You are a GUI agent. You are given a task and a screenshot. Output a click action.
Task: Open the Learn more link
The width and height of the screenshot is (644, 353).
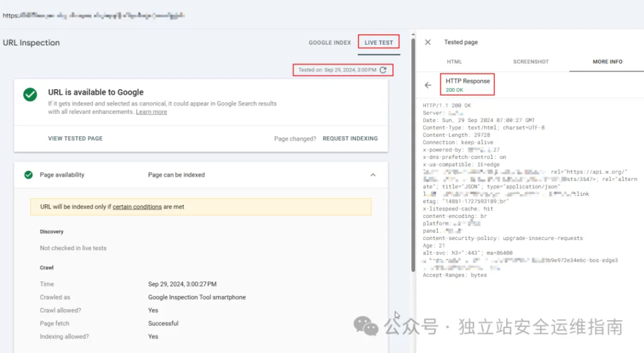151,112
